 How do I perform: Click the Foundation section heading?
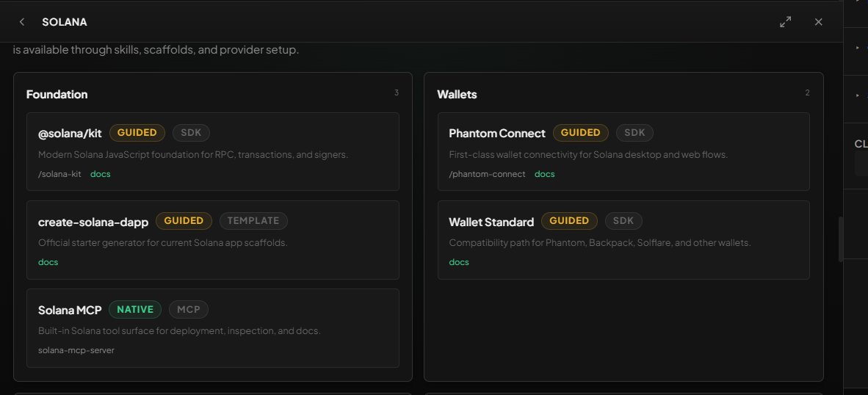(x=57, y=94)
